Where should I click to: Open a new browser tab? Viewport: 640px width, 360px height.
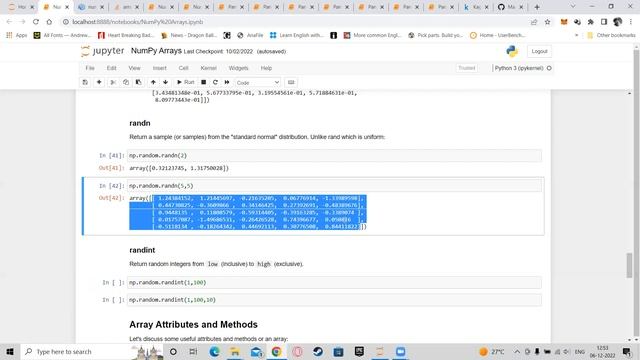[537, 7]
